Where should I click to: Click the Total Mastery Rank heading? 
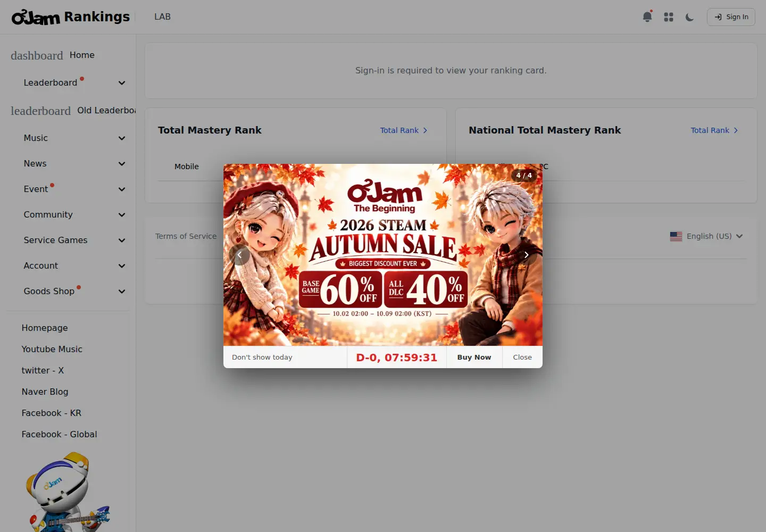coord(210,130)
